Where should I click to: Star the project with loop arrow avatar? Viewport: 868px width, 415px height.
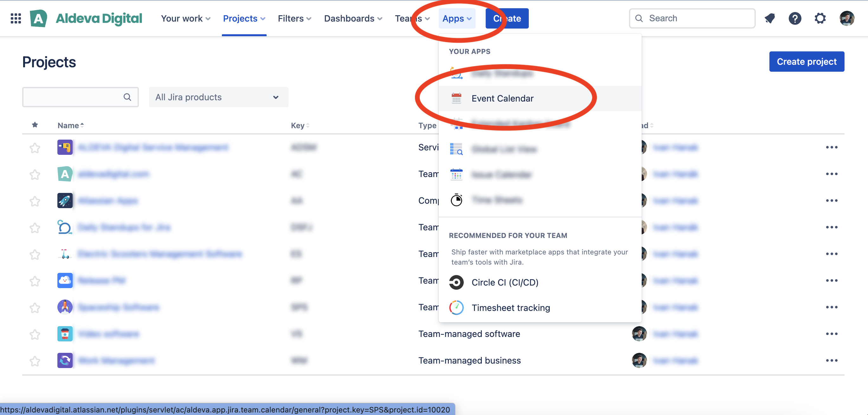[x=35, y=227]
